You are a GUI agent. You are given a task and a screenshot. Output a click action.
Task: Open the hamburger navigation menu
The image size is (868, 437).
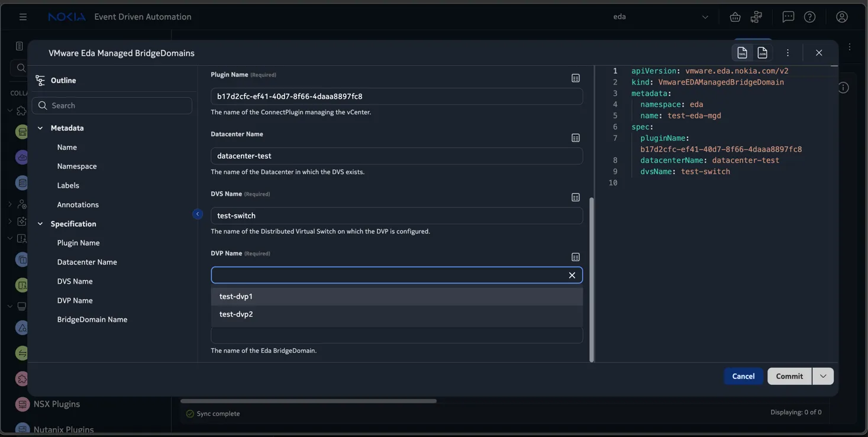pos(23,17)
